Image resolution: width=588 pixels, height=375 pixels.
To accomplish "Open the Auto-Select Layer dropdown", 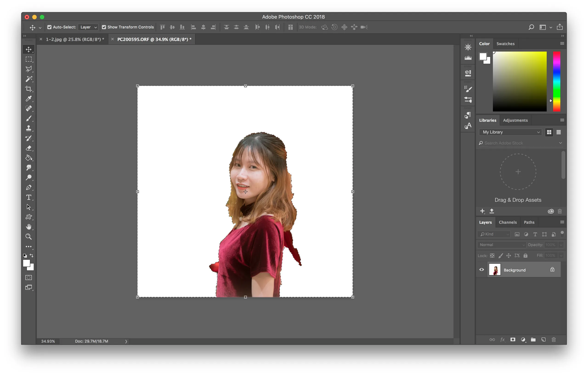I will click(88, 27).
